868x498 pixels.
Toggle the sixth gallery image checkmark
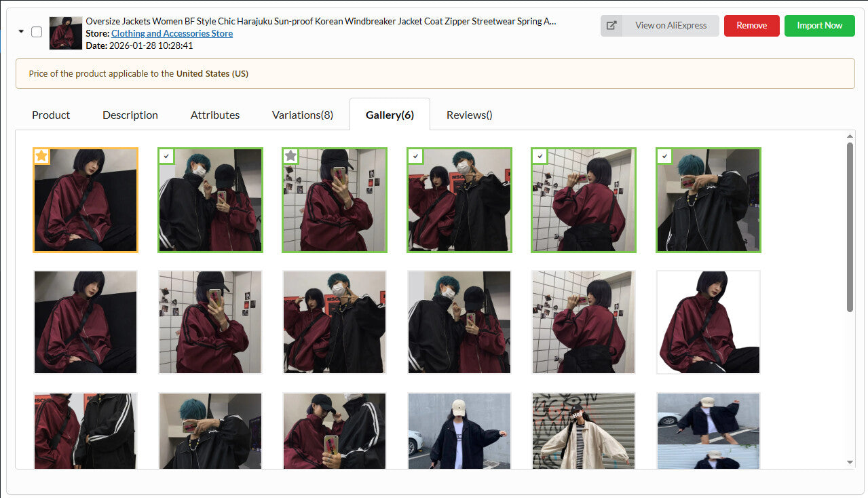pyautogui.click(x=664, y=156)
